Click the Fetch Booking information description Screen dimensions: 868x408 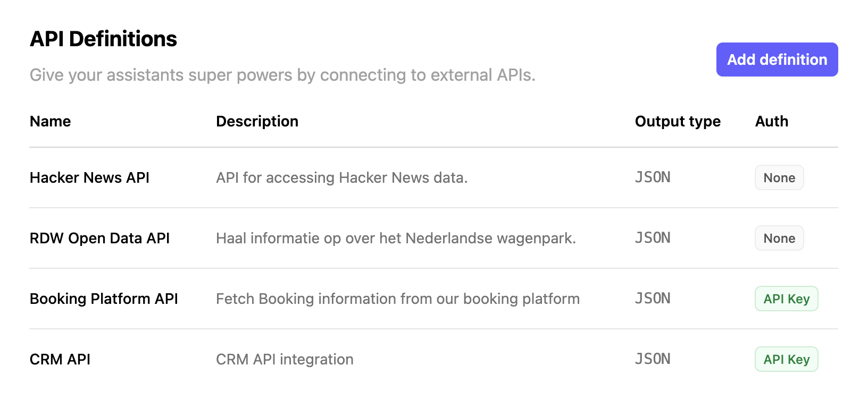tap(397, 299)
